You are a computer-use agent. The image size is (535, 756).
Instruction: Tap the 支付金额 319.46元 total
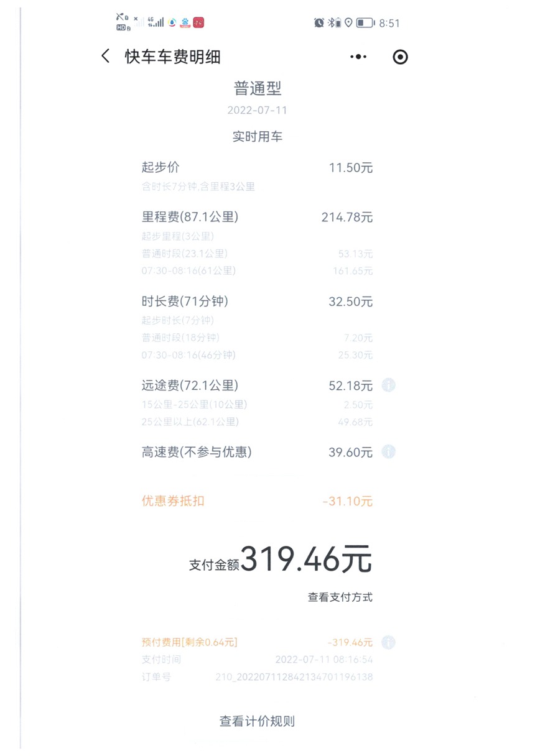point(281,560)
